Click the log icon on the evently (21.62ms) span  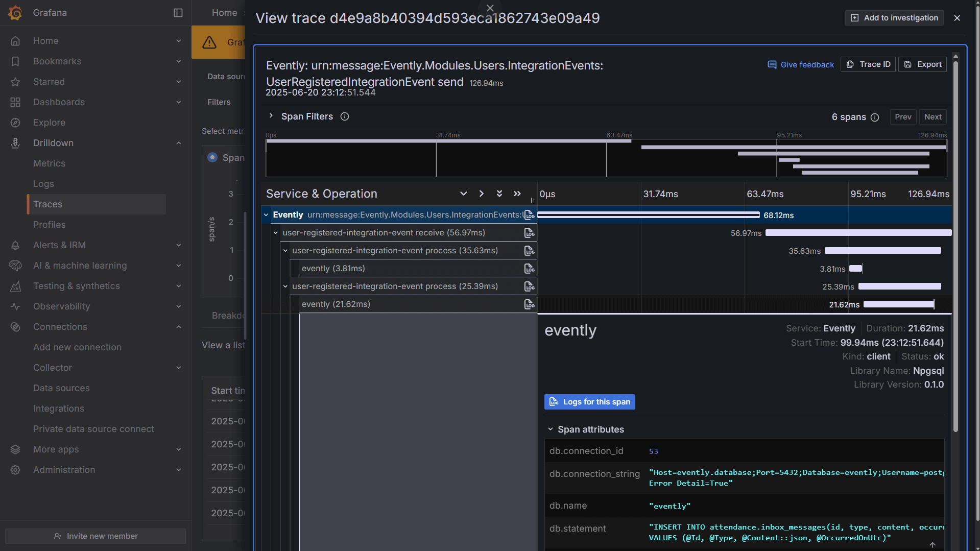pos(530,304)
